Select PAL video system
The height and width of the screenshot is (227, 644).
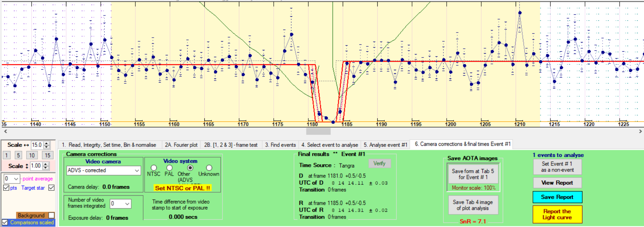(x=169, y=168)
